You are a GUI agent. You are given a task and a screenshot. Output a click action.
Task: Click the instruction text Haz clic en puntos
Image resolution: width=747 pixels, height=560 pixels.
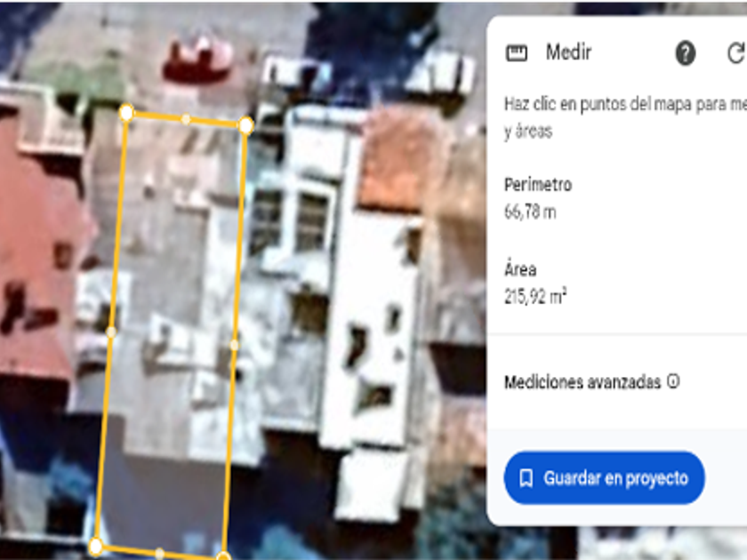point(625,117)
